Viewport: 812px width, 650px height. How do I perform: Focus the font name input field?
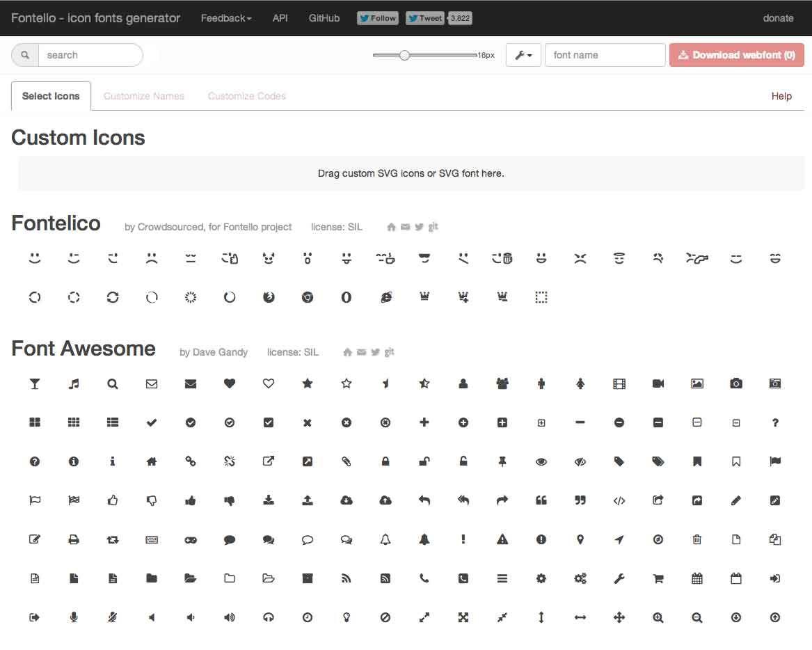pyautogui.click(x=605, y=55)
